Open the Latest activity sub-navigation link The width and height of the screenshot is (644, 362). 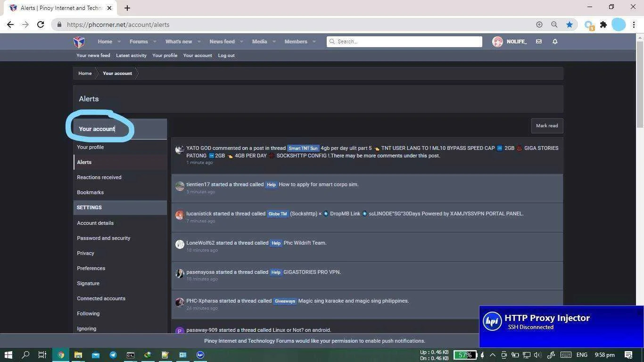(x=131, y=56)
